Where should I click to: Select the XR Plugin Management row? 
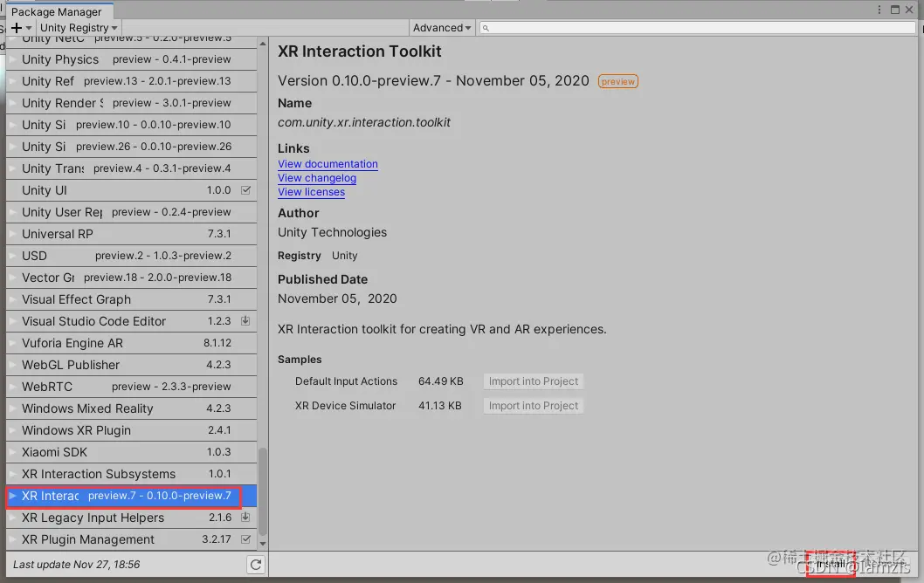(131, 538)
